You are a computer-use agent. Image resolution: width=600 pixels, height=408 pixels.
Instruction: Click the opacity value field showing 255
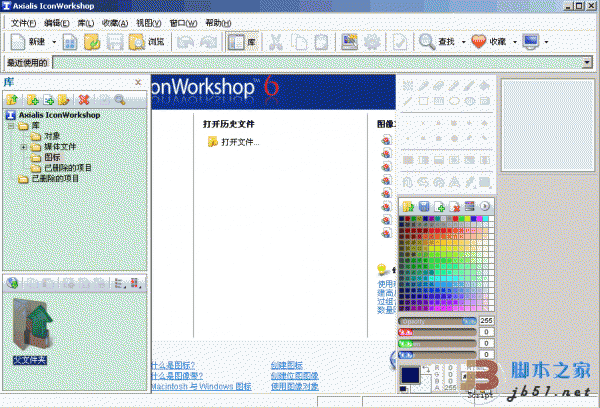pyautogui.click(x=486, y=321)
